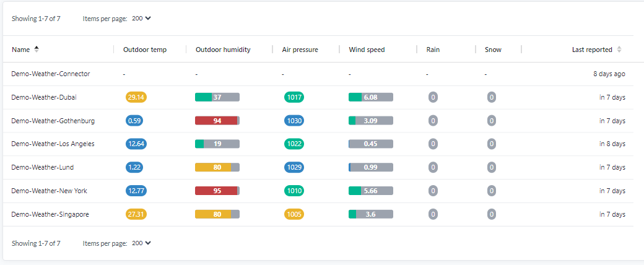Sort by Name column arrow icon
Image resolution: width=644 pixels, height=265 pixels.
(x=37, y=50)
